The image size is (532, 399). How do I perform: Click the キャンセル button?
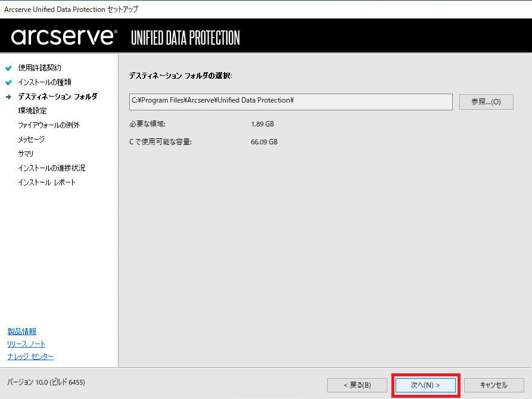pos(494,385)
